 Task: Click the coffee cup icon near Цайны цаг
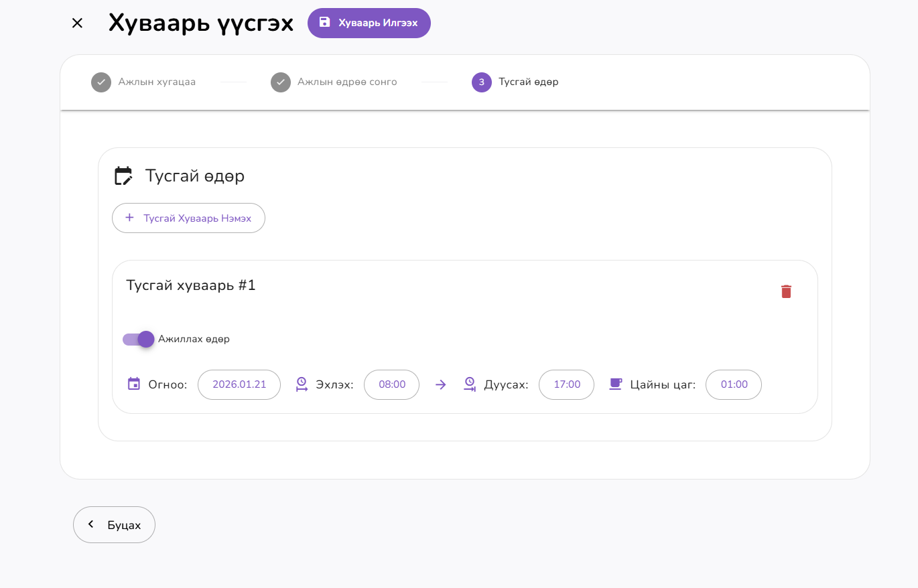tap(615, 384)
